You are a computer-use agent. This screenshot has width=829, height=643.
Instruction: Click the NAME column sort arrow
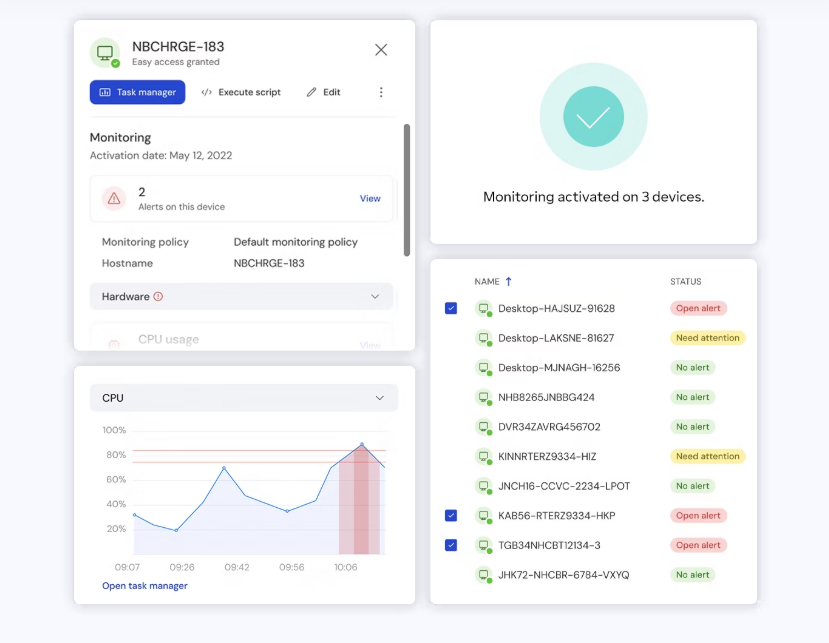tap(508, 282)
